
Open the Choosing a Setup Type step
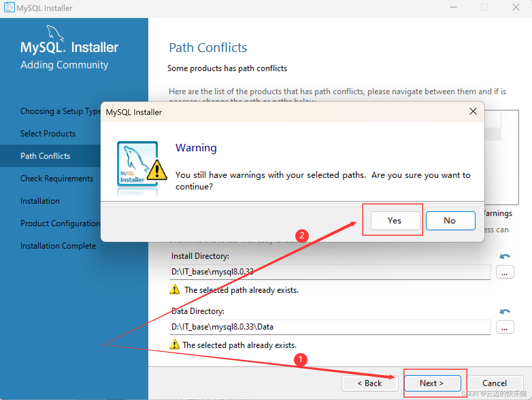click(x=61, y=111)
